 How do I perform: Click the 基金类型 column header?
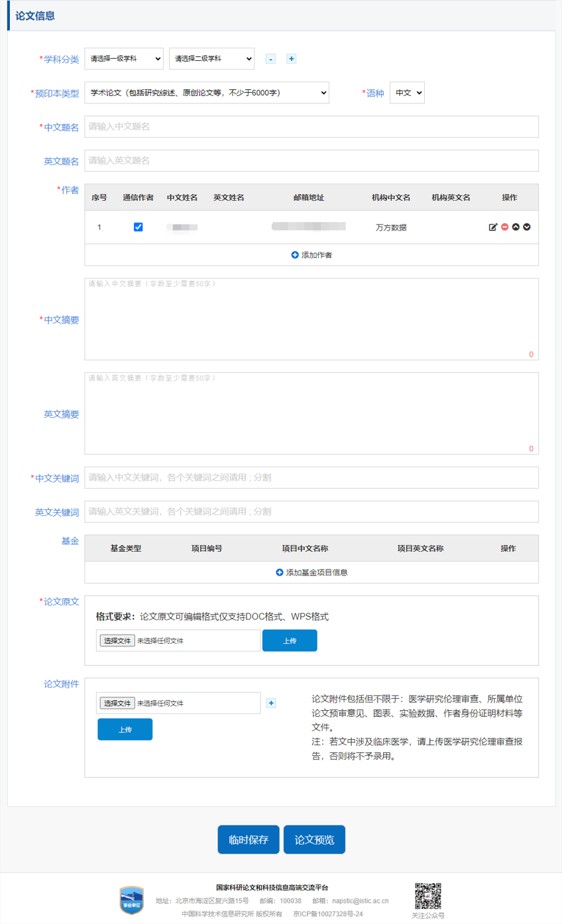coord(126,548)
